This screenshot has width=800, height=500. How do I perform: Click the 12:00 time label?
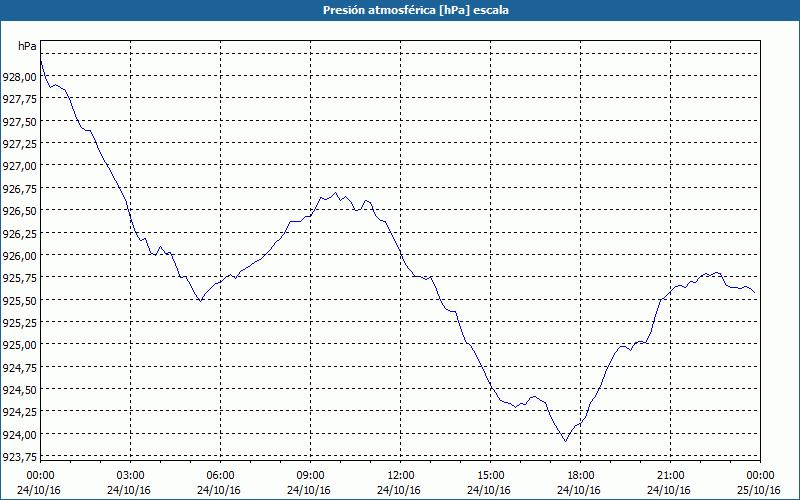pos(401,476)
